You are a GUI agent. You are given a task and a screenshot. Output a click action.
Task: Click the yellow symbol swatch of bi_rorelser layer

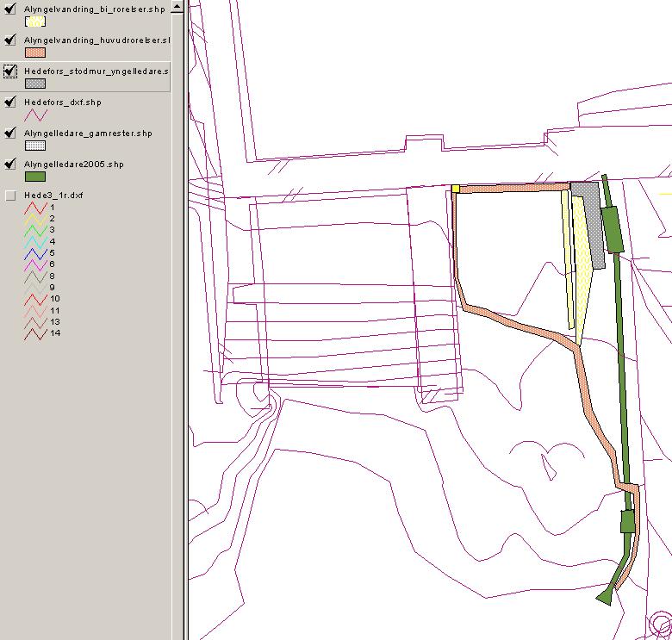[35, 22]
